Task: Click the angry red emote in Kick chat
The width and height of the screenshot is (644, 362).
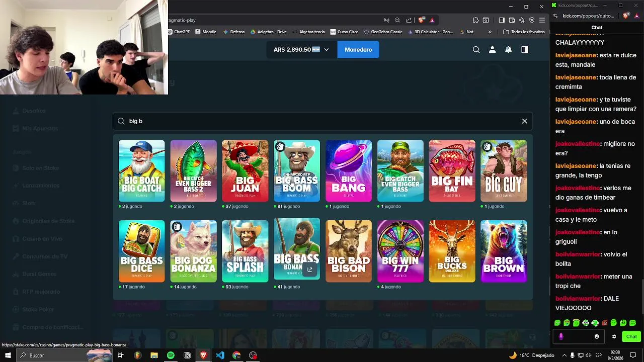Action: [x=604, y=323]
